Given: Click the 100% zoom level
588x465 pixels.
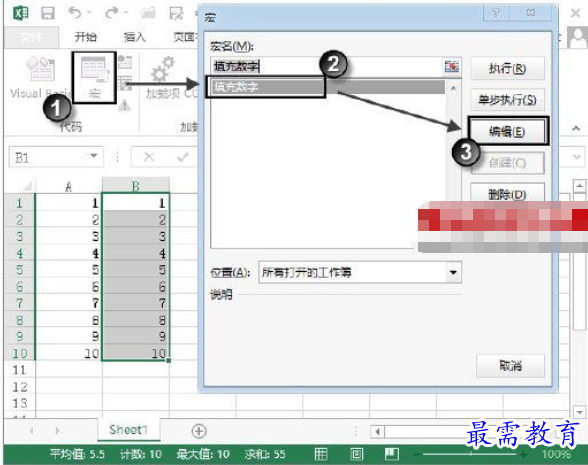Looking at the screenshot, I should pos(556,454).
